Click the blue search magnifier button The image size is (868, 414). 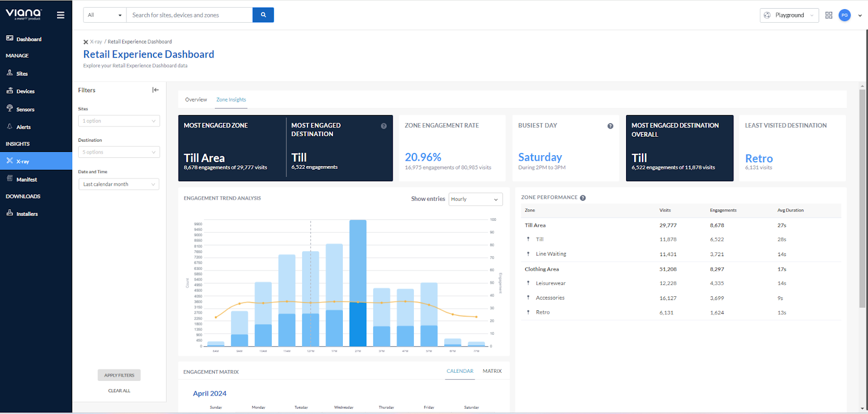tap(263, 15)
